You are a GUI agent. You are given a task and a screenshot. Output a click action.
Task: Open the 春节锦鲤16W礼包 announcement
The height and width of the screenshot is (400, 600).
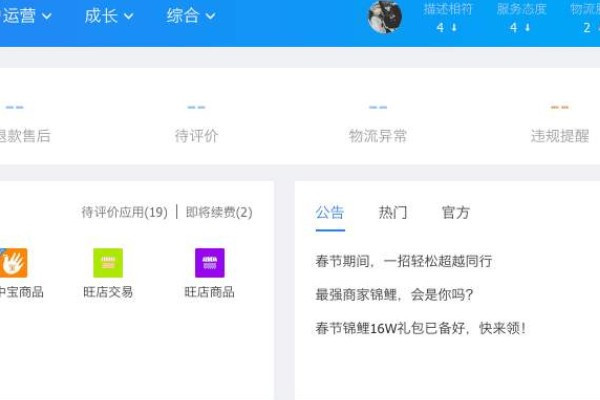[x=421, y=328]
